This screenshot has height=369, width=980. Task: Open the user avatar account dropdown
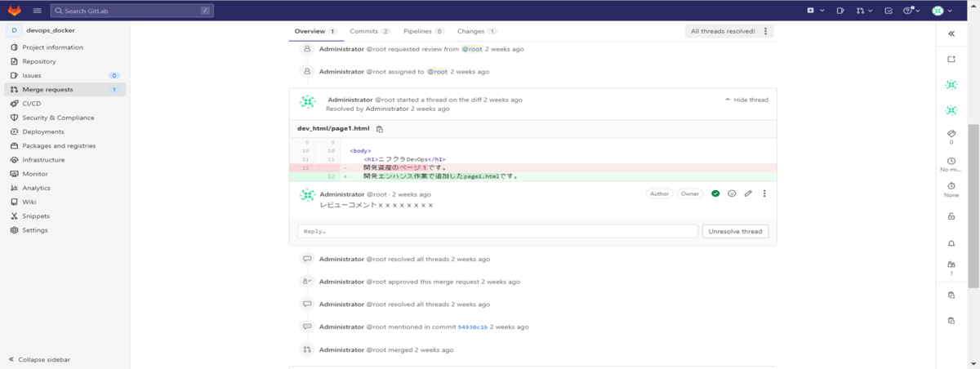point(942,11)
